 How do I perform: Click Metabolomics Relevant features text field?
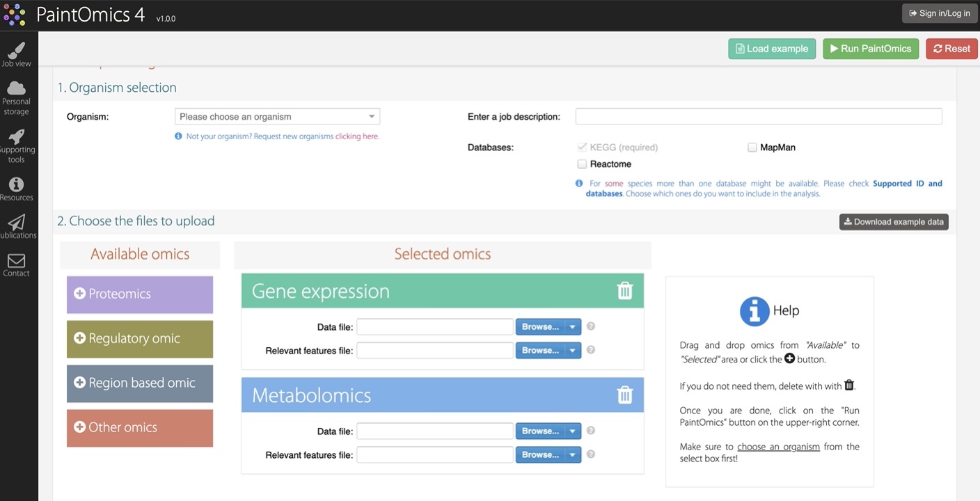point(435,455)
